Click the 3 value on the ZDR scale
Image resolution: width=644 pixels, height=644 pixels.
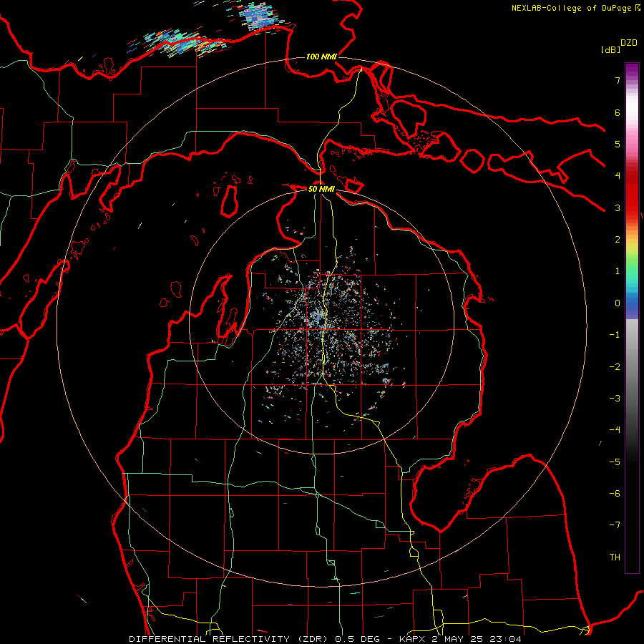tap(618, 208)
